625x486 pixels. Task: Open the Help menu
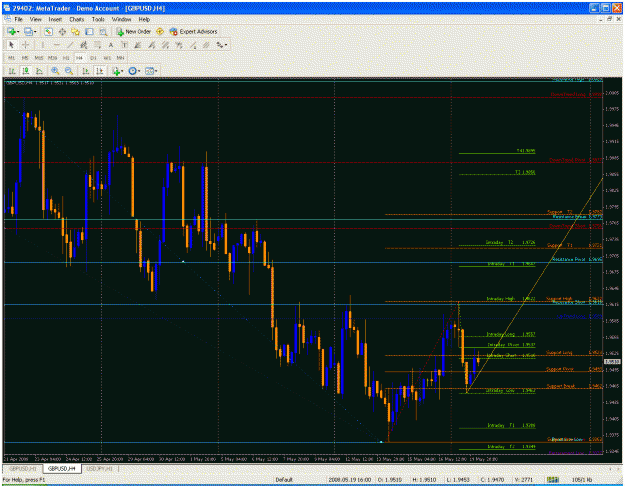(144, 19)
